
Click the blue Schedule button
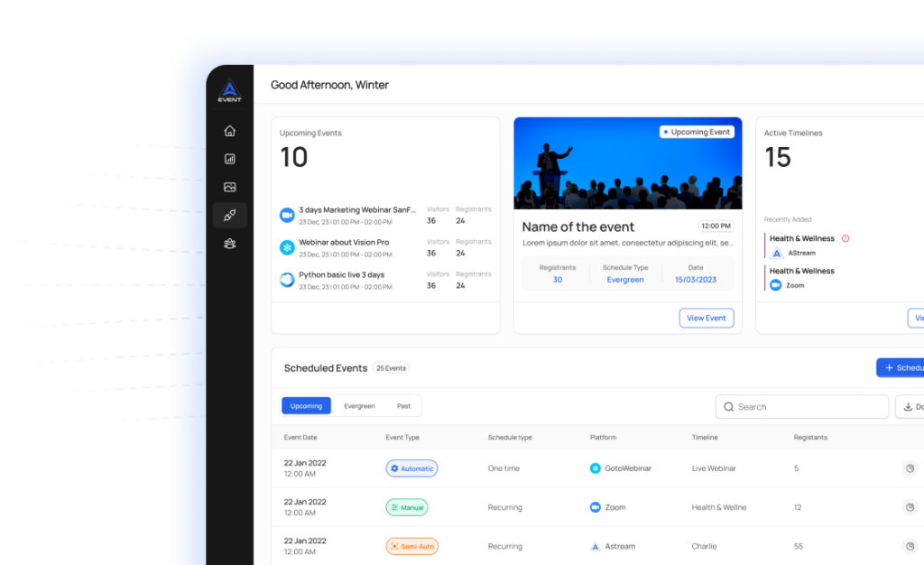coord(901,367)
